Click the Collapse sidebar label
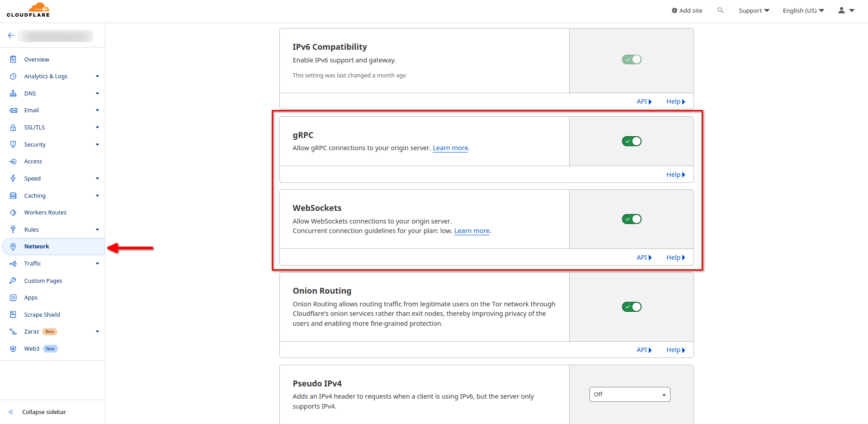The width and height of the screenshot is (868, 424). (x=44, y=412)
